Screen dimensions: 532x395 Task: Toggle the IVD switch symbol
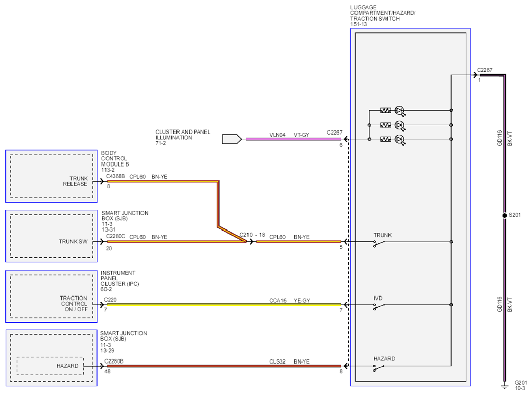379,306
